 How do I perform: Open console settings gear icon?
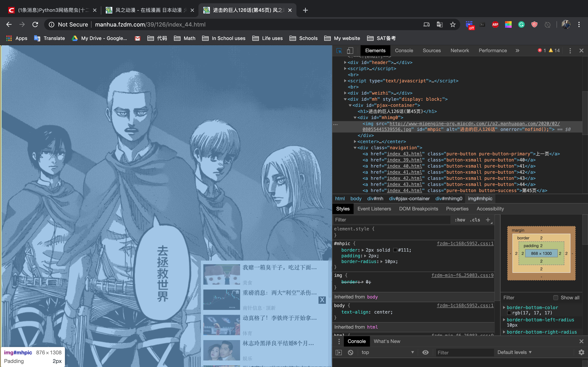coord(581,353)
